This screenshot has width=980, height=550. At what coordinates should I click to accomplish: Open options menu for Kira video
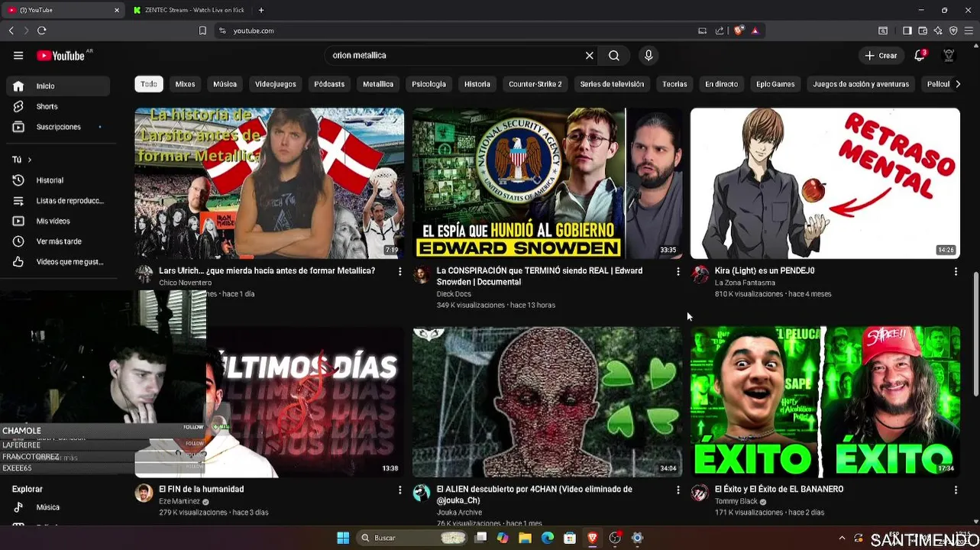click(x=956, y=271)
